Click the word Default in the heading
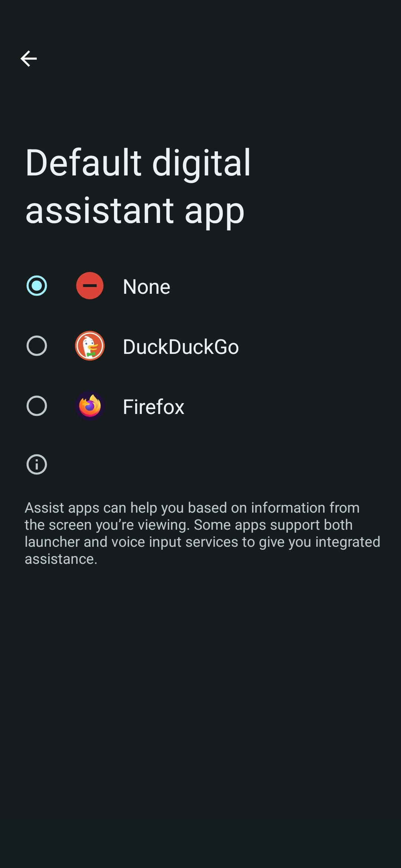 [x=84, y=162]
